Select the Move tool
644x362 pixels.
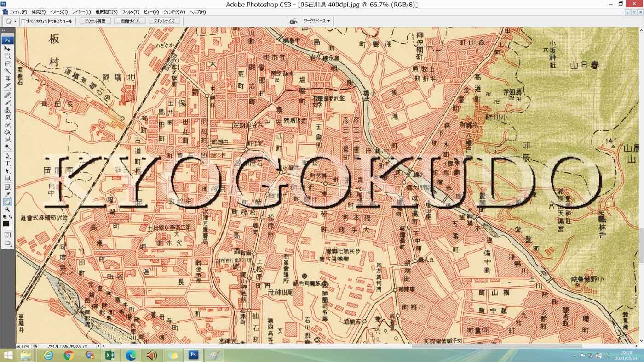tap(7, 49)
